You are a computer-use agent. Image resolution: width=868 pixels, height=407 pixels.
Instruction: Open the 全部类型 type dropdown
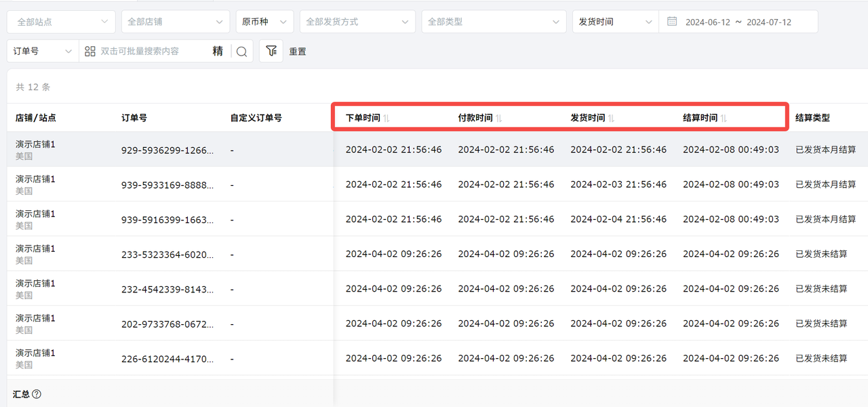tap(493, 22)
